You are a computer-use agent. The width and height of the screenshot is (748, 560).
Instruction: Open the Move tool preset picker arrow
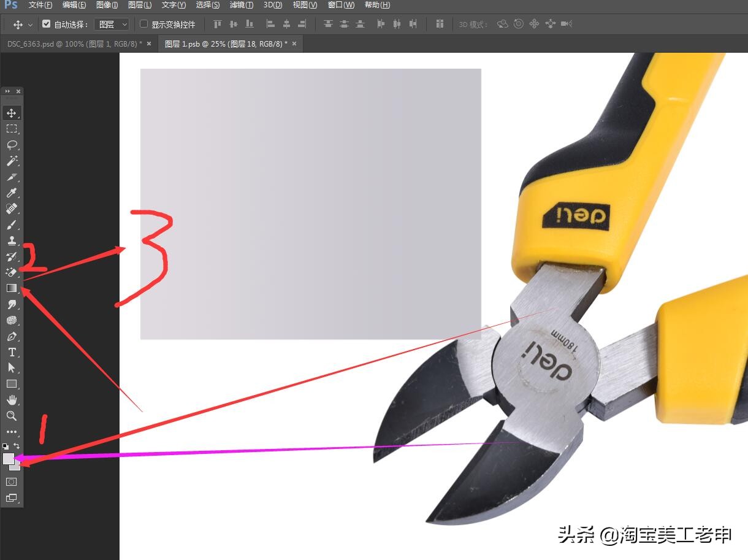(31, 25)
